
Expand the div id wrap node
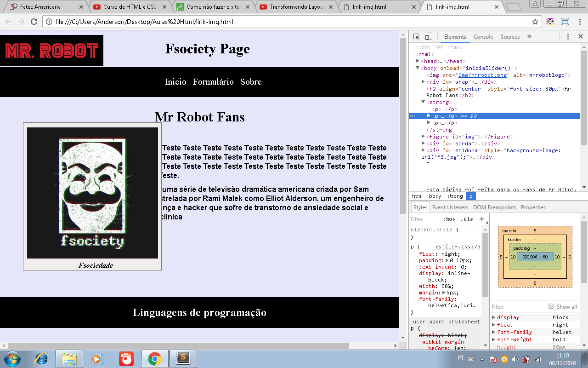[x=423, y=82]
